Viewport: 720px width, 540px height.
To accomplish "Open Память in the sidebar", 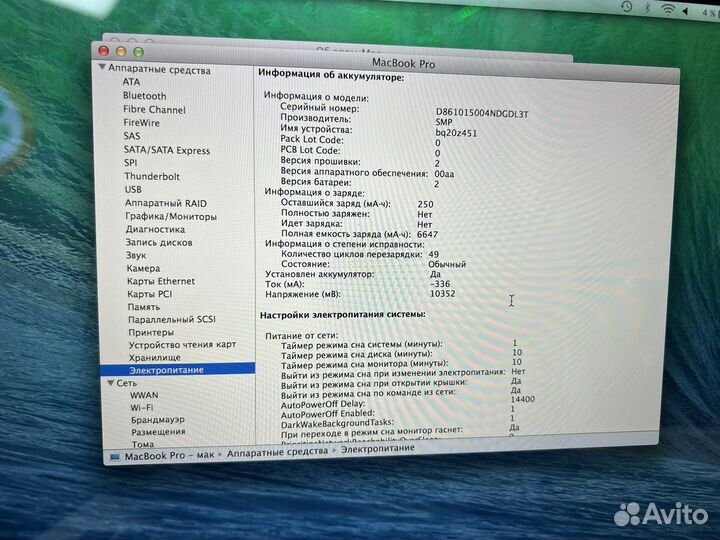I will (x=144, y=307).
